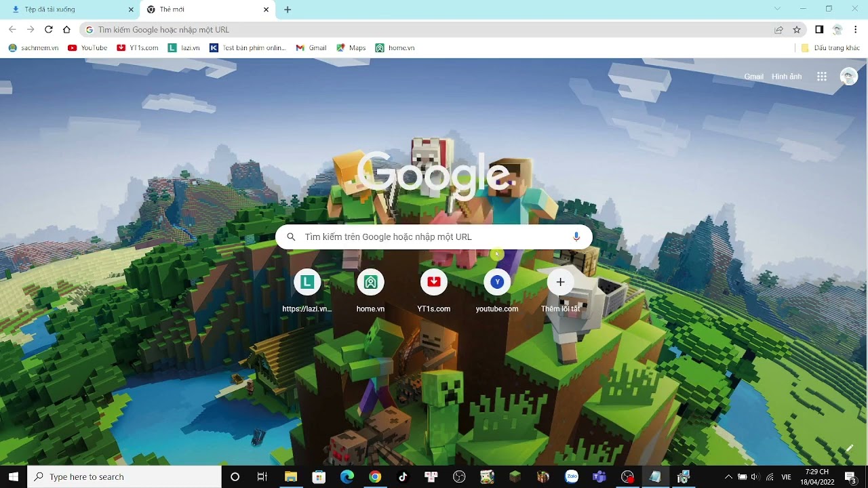The image size is (868, 488).
Task: Open the Home page via house icon
Action: pos(66,29)
